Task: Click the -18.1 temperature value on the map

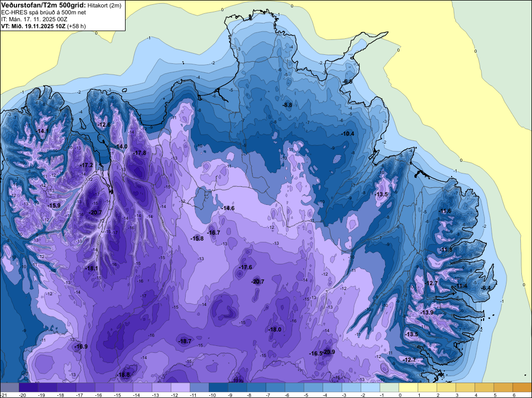Action: point(92,268)
